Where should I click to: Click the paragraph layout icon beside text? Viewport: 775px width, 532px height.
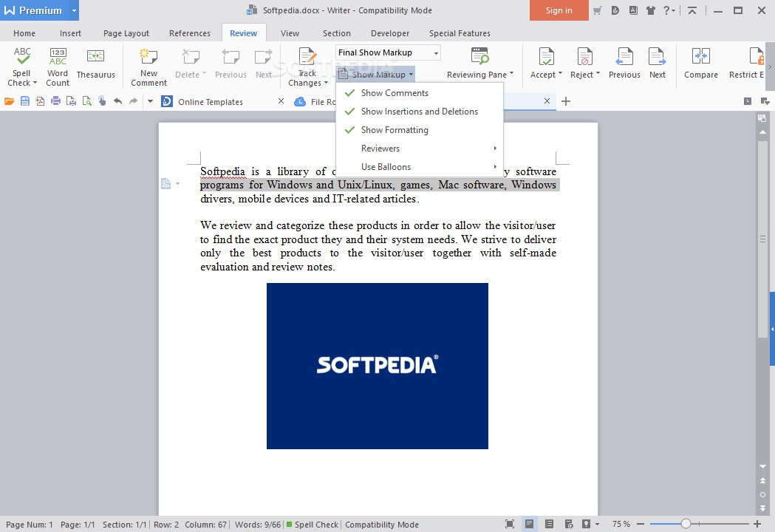pos(166,184)
